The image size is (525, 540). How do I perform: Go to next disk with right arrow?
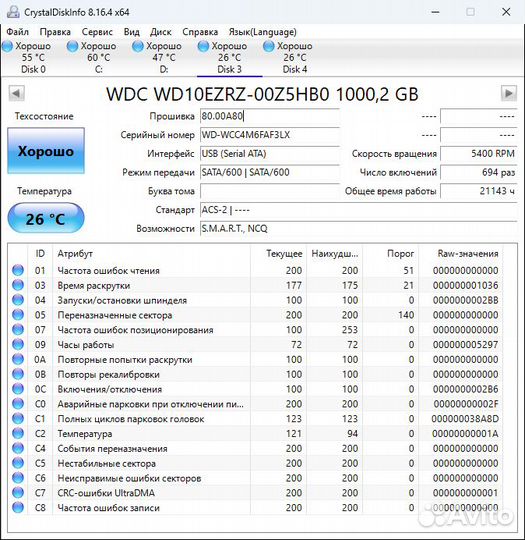(508, 93)
